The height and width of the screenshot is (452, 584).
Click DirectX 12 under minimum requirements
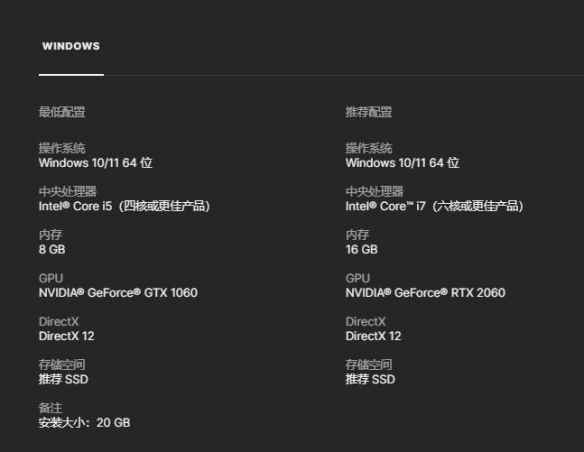pyautogui.click(x=67, y=336)
